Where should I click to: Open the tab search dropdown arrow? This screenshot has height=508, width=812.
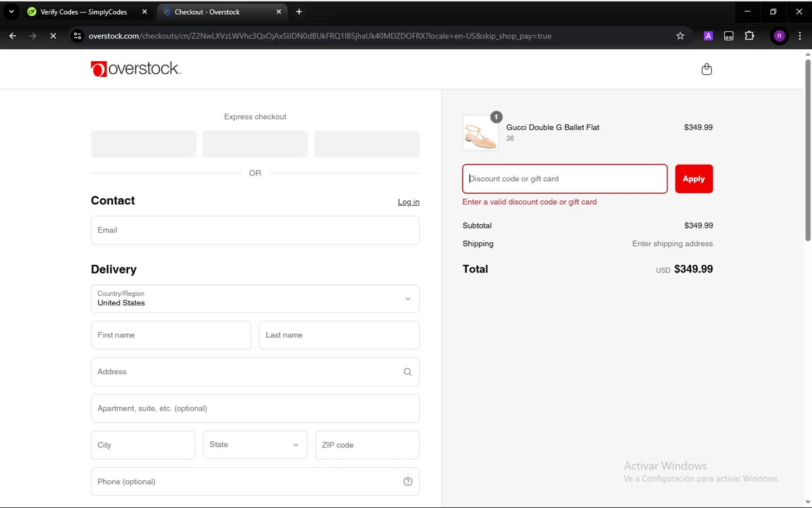(11, 12)
